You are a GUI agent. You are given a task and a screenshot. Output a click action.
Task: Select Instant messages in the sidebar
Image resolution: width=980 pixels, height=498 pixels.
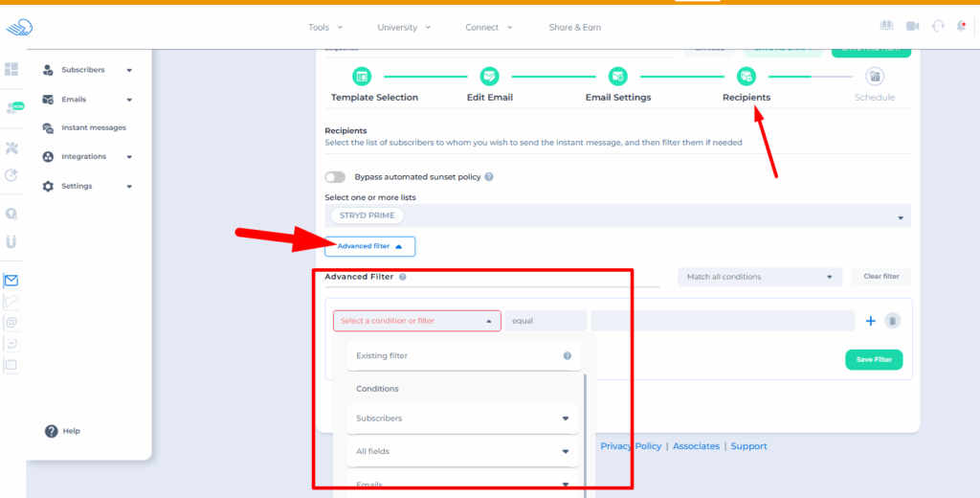[x=93, y=127]
